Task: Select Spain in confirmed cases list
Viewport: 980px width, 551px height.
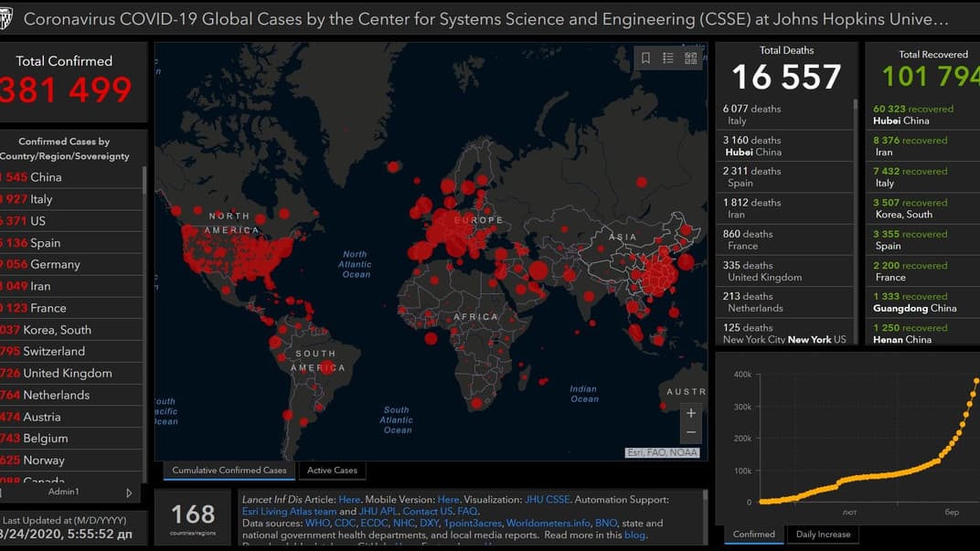Action: click(71, 243)
